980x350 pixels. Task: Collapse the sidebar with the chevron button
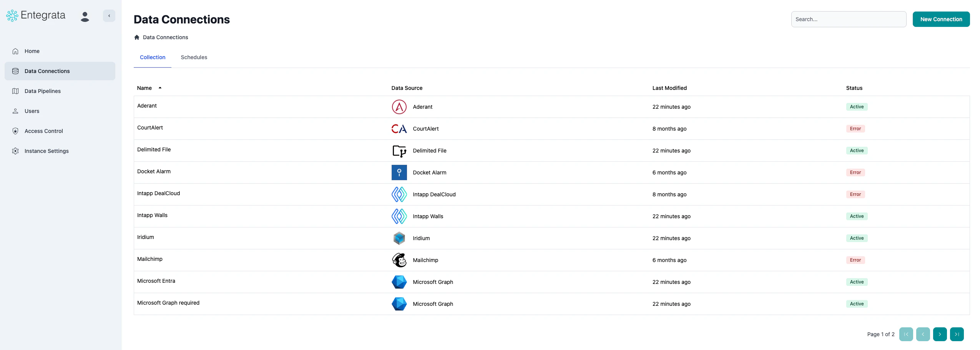tap(109, 16)
